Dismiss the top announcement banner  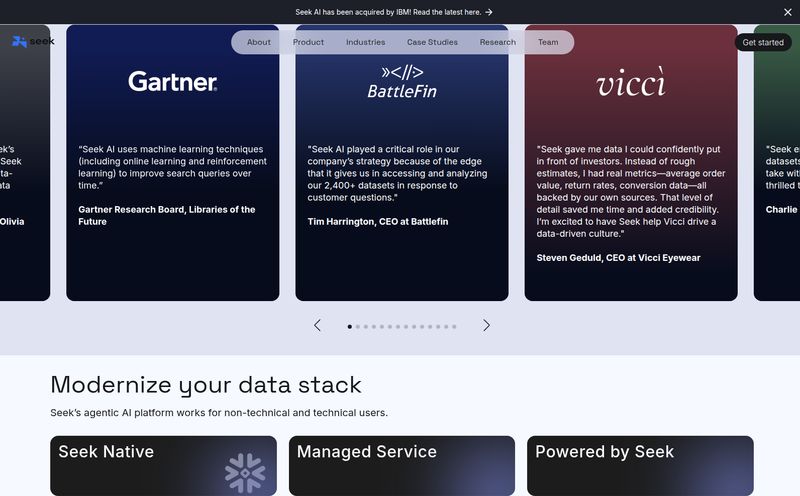(x=788, y=12)
